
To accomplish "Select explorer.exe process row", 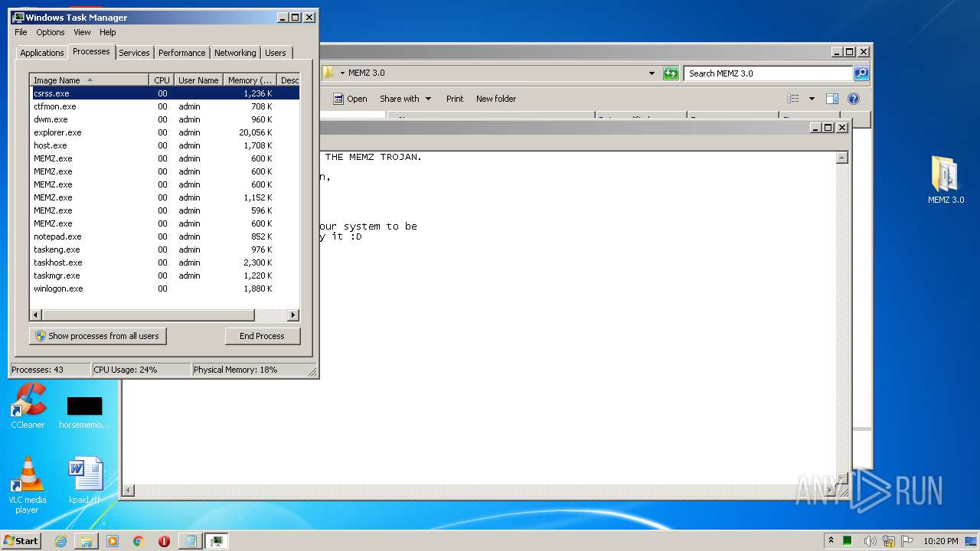I will 165,132.
